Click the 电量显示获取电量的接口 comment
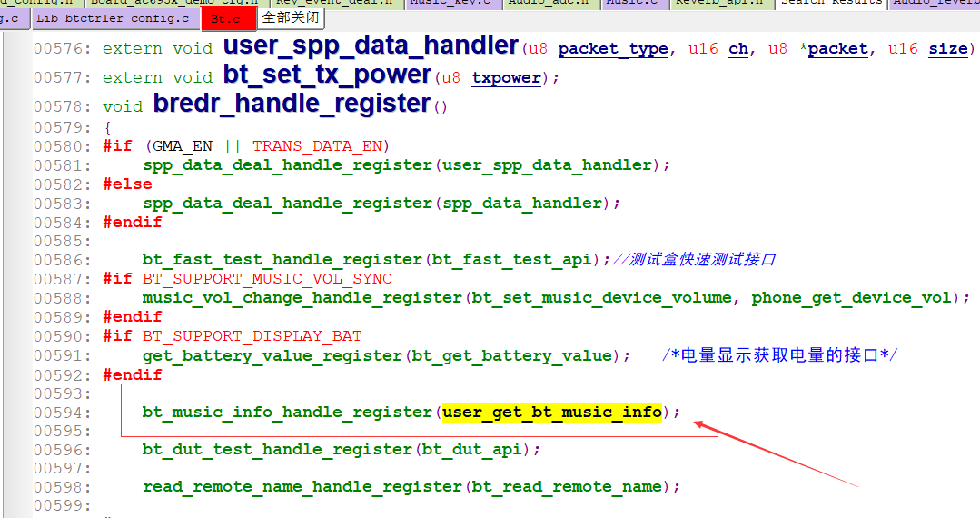This screenshot has height=518, width=980. [x=779, y=355]
